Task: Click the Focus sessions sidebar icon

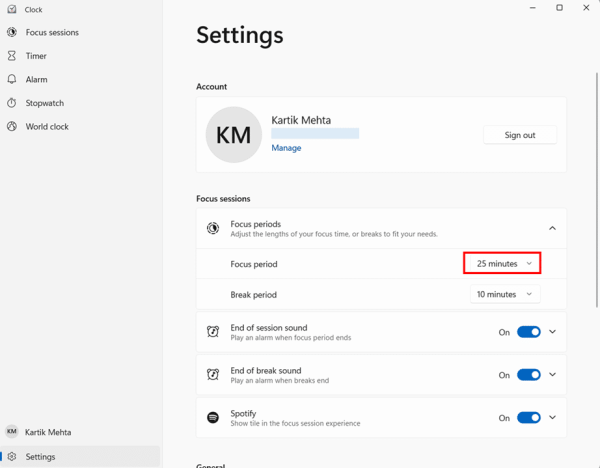Action: [x=12, y=32]
